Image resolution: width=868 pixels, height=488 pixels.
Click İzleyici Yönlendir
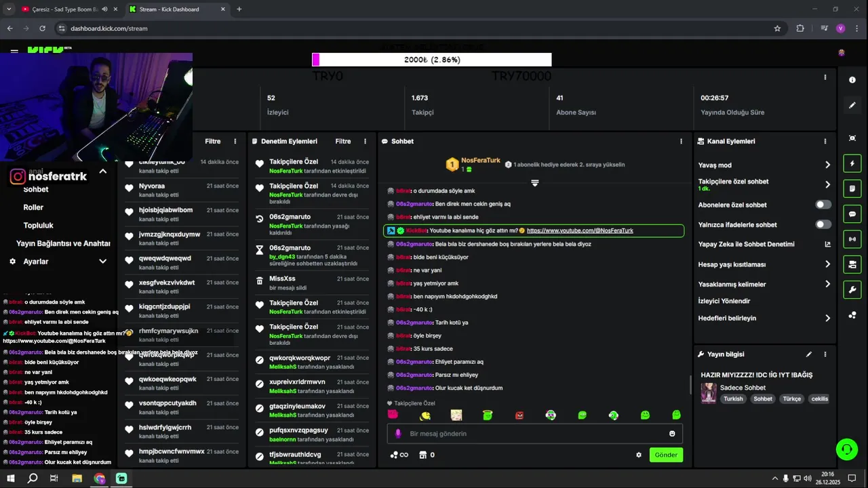click(724, 301)
